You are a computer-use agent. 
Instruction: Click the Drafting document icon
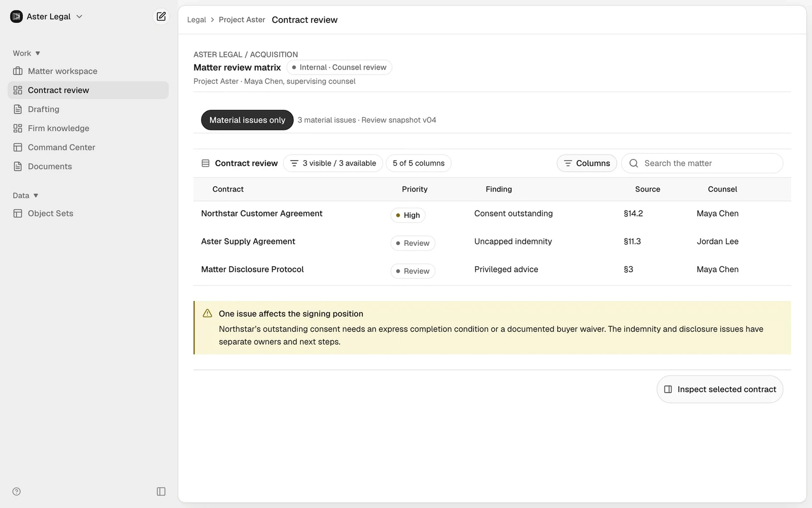[18, 109]
